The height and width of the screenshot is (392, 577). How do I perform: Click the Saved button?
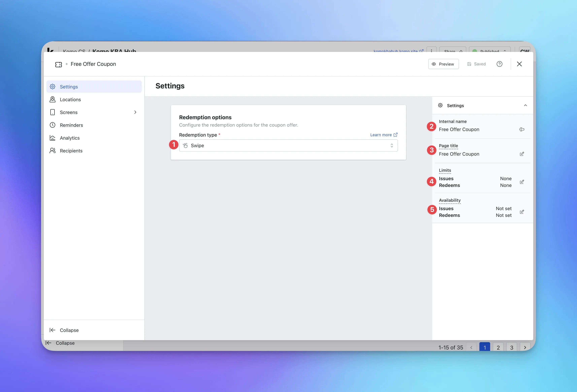coord(477,64)
